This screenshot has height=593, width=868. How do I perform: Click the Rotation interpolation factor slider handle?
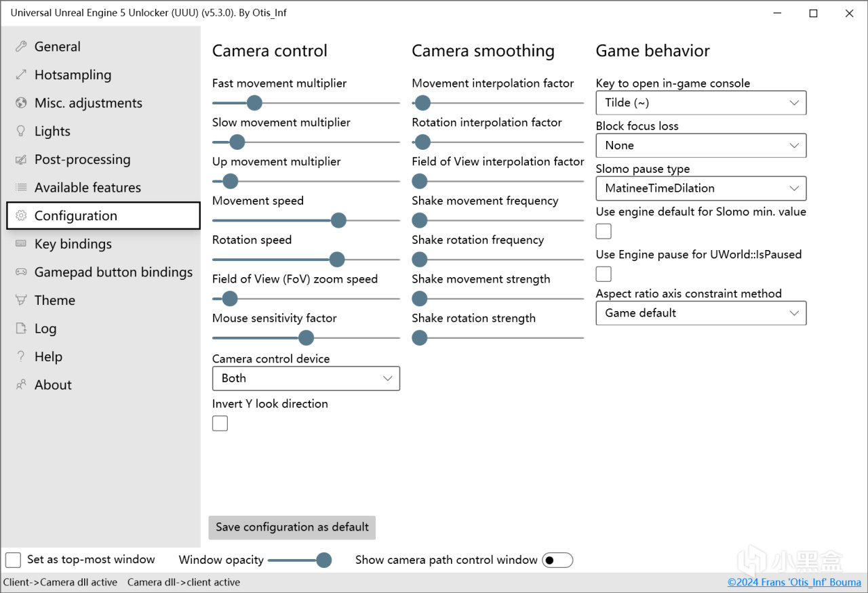pos(422,142)
